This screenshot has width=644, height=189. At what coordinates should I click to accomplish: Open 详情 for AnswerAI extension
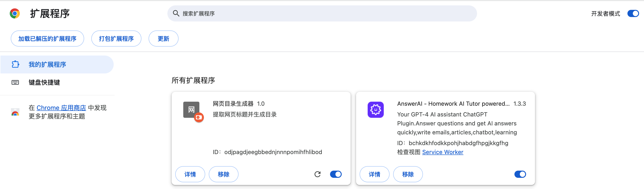tap(374, 174)
